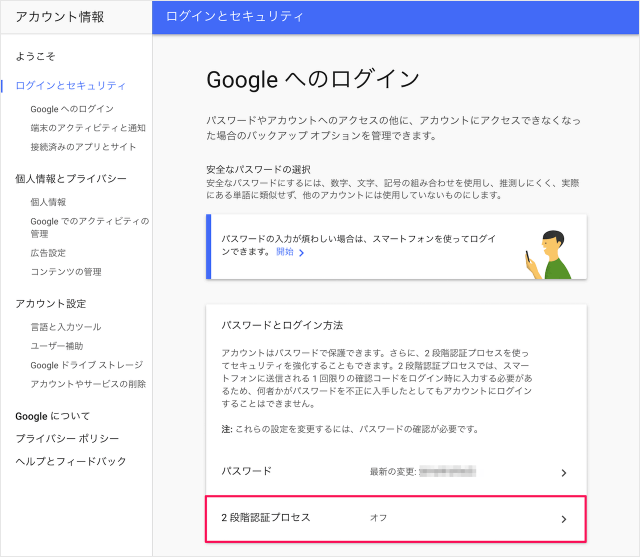Screen dimensions: 640x557
Task: Select ログインとセキュリティ in the sidebar
Action: (71, 86)
